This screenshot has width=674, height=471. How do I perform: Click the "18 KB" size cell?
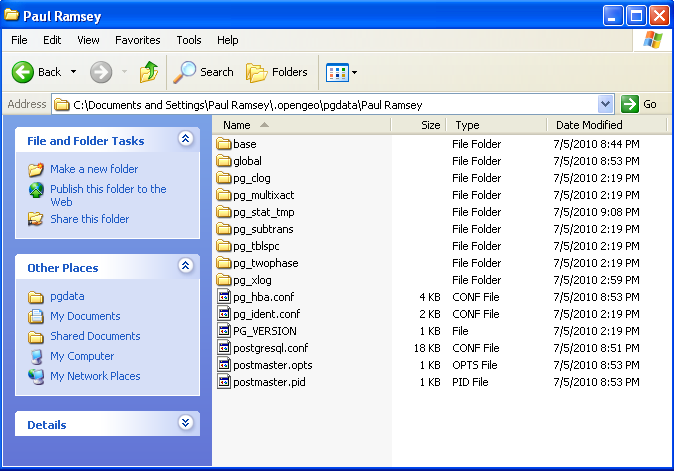tap(427, 348)
